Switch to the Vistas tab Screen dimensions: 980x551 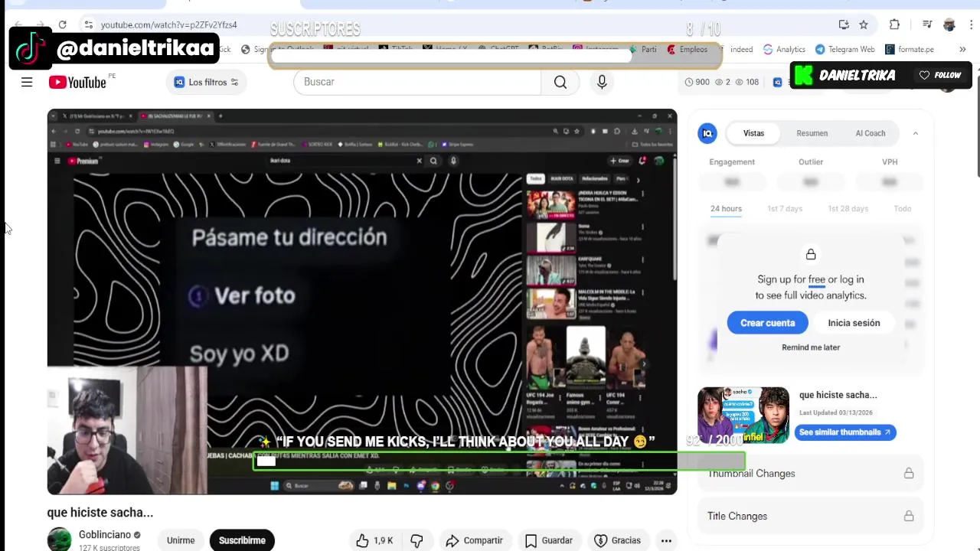click(x=753, y=133)
